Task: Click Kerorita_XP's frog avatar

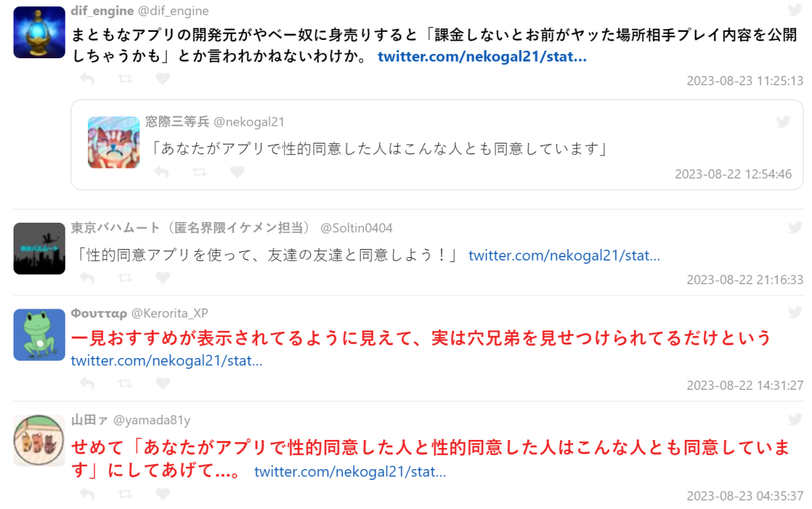Action: click(x=39, y=334)
